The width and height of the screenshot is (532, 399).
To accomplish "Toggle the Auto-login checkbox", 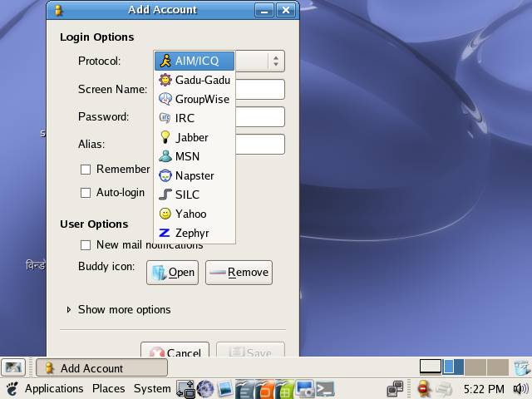I will click(85, 193).
